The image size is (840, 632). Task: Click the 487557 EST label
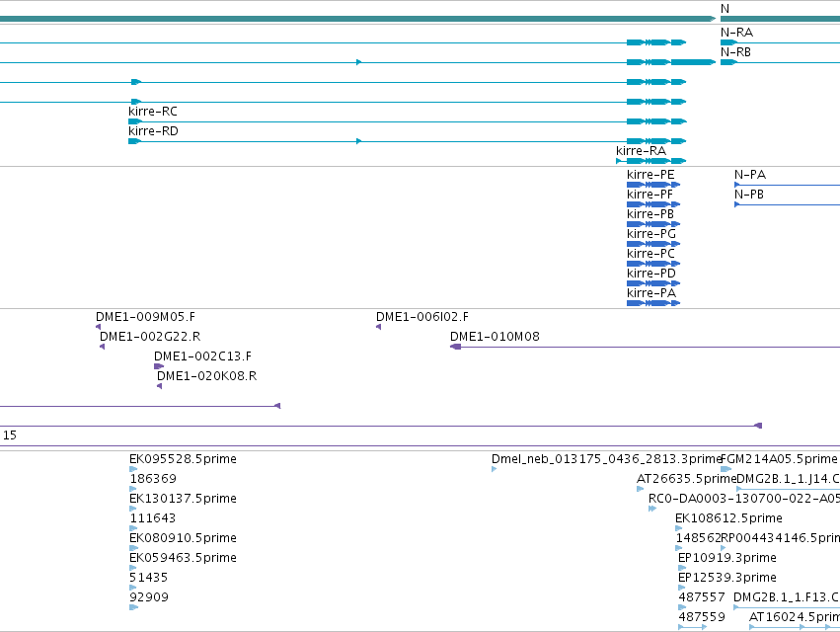click(x=701, y=597)
